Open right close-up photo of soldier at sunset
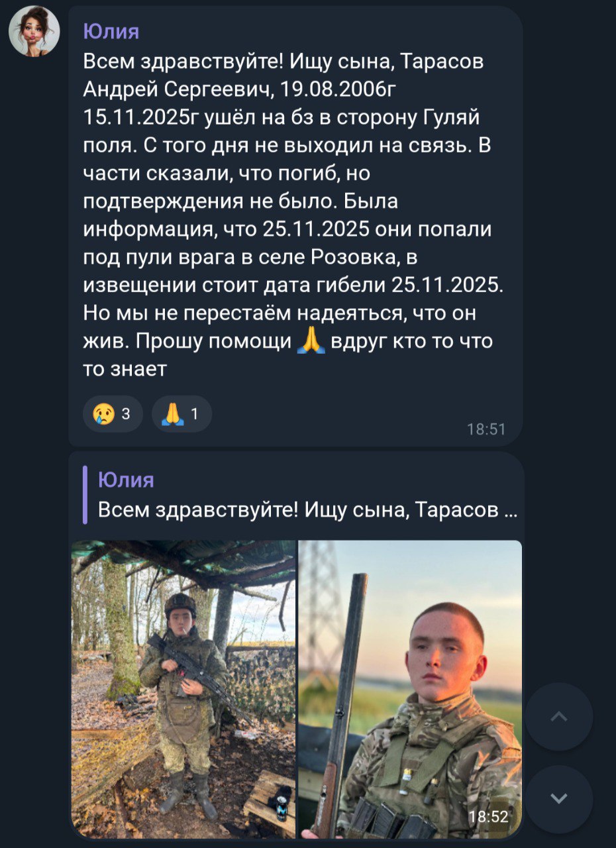 410,689
